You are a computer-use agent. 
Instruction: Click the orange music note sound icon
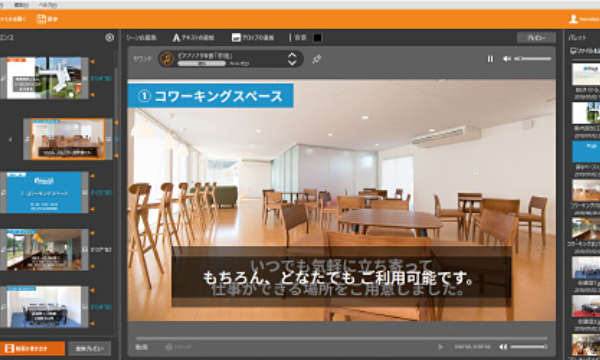[x=167, y=59]
